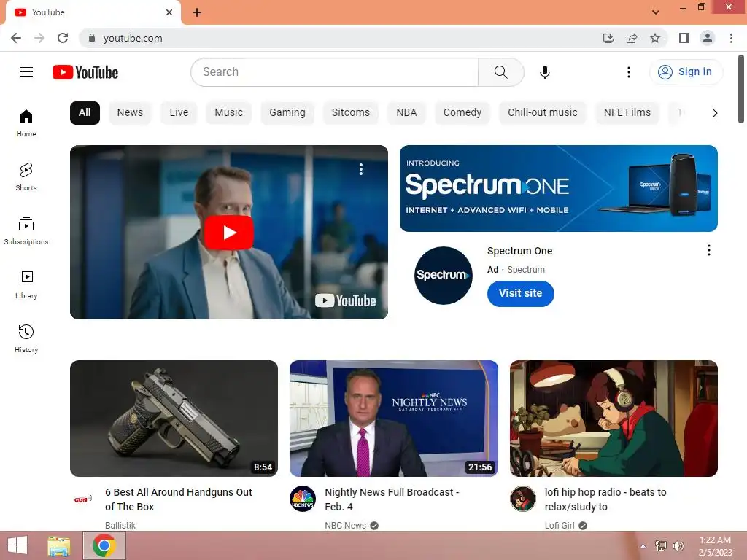Focus the YouTube search box
Image resolution: width=747 pixels, height=560 pixels.
[x=334, y=72]
